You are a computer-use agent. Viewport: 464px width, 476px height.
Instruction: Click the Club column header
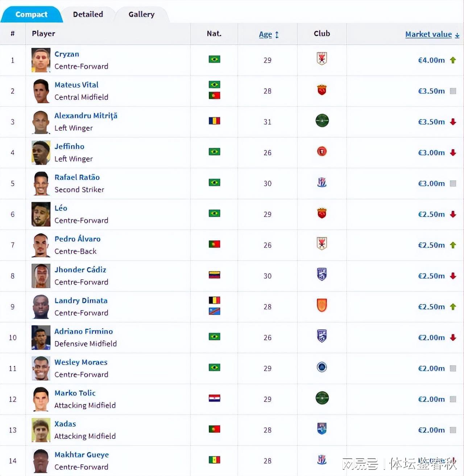pyautogui.click(x=322, y=33)
